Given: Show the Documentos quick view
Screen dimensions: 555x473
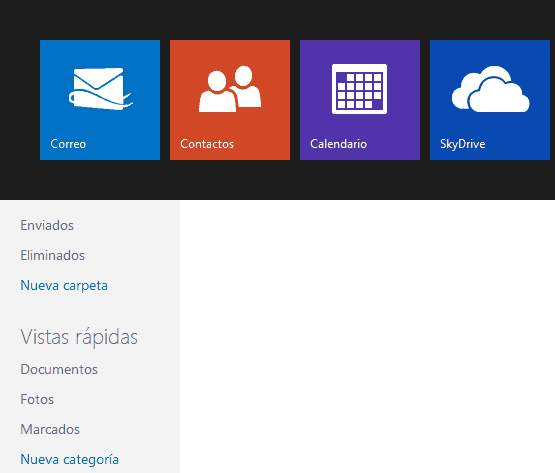Looking at the screenshot, I should (59, 370).
